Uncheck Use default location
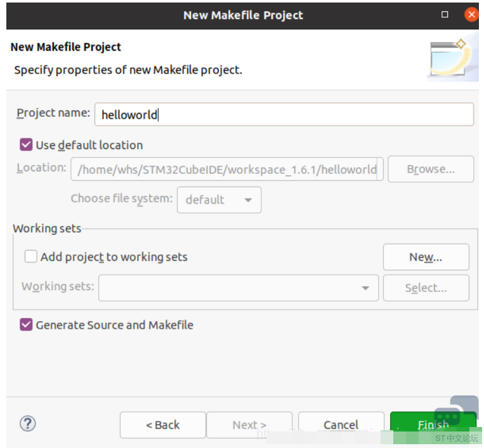This screenshot has height=448, width=484. (26, 145)
